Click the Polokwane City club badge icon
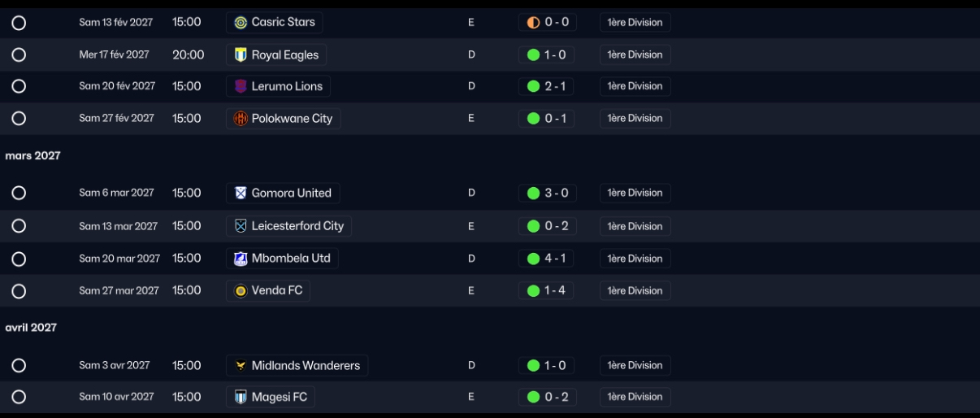Viewport: 980px width, 418px height. click(241, 119)
